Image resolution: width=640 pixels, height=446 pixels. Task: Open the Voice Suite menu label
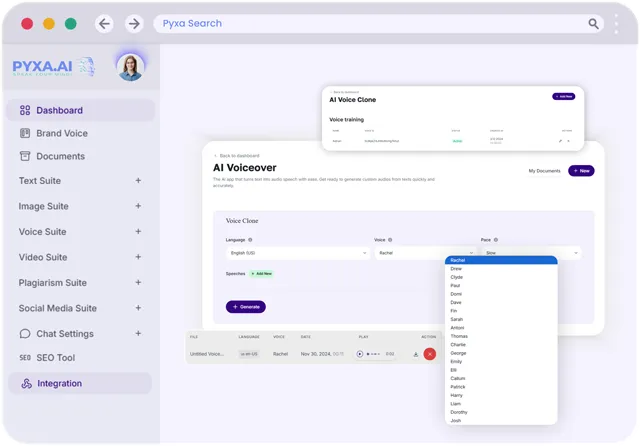(x=42, y=232)
